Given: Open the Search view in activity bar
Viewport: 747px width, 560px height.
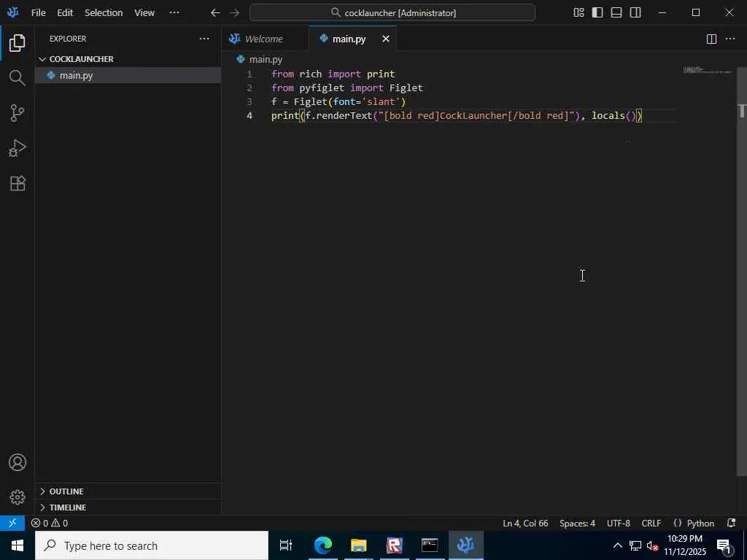Looking at the screenshot, I should pyautogui.click(x=18, y=77).
